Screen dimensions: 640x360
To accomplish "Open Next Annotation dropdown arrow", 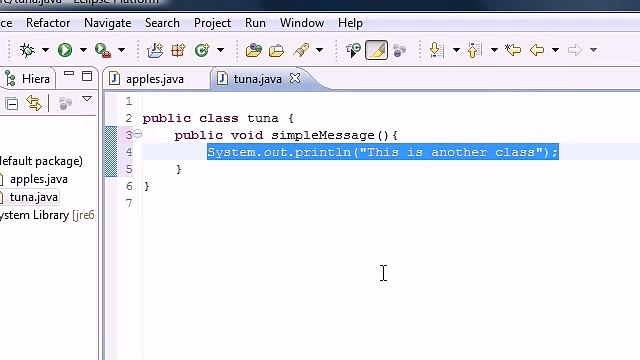I will coord(456,50).
